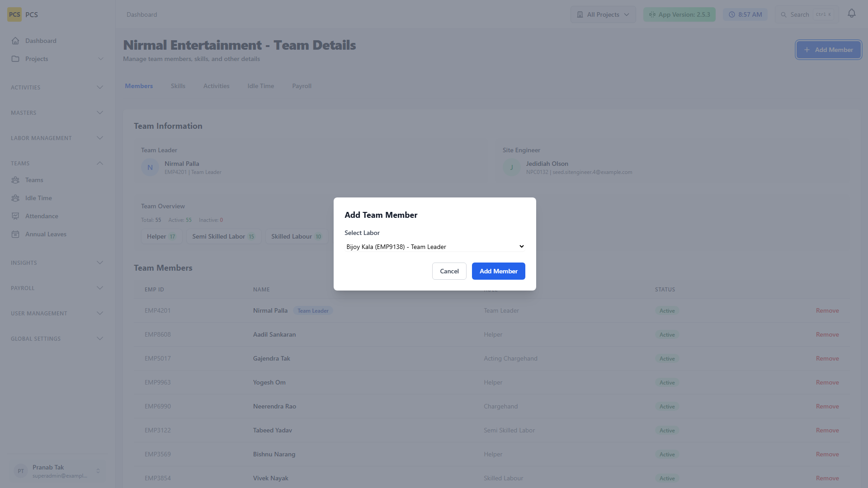Switch to the Activities tab
868x488 pixels.
(x=216, y=86)
